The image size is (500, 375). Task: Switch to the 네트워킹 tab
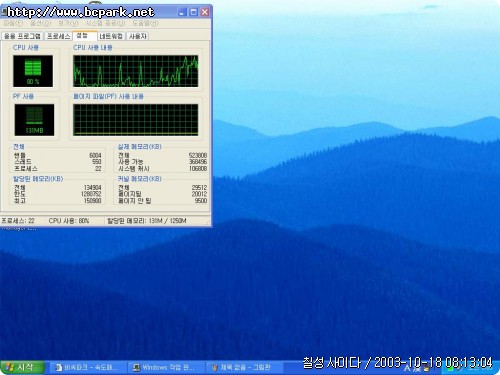click(x=111, y=36)
